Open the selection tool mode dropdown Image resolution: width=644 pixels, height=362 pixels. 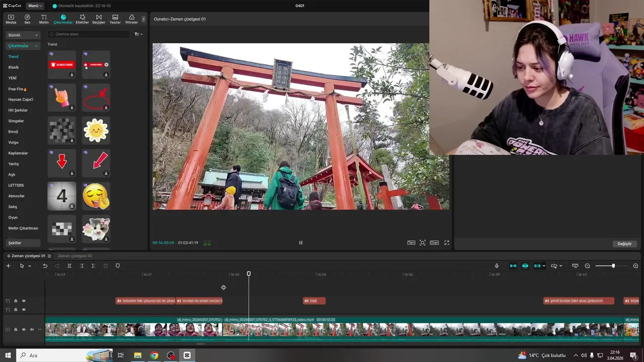point(30,266)
